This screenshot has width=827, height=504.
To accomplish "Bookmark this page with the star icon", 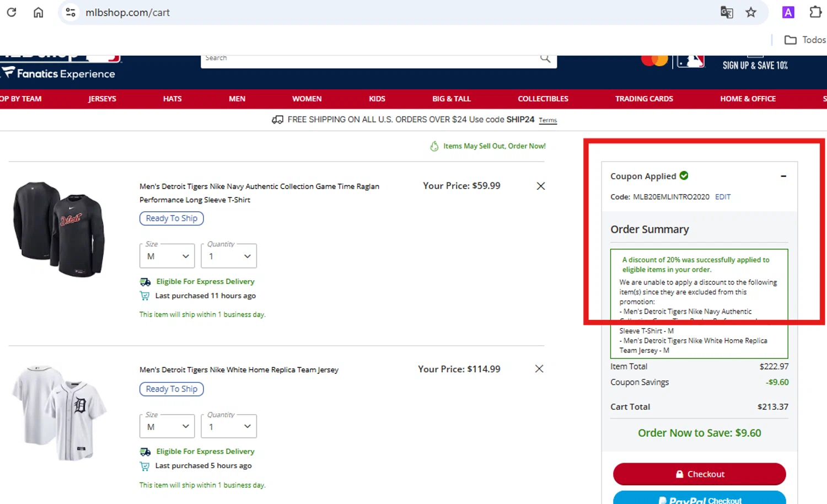I will (x=751, y=12).
